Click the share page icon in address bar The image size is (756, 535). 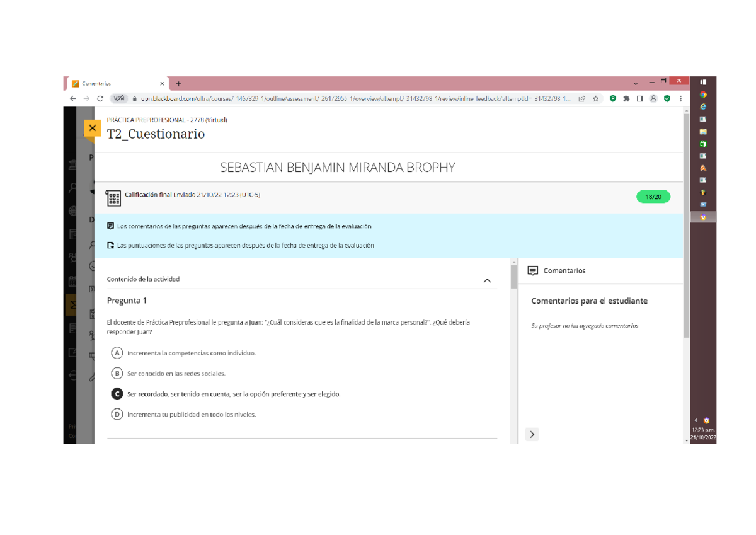click(581, 99)
